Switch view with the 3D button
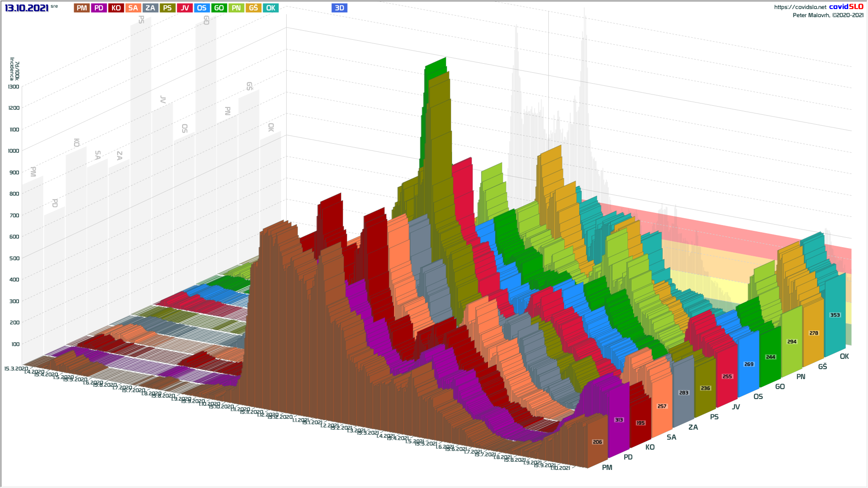The width and height of the screenshot is (868, 488). click(x=339, y=8)
